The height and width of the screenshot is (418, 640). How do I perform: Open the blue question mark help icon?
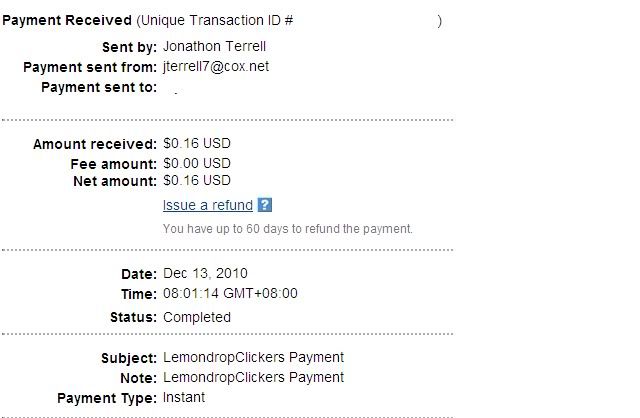(x=264, y=205)
